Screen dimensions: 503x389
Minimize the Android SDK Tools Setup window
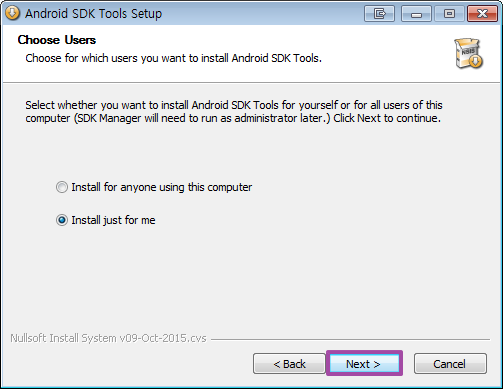pyautogui.click(x=416, y=14)
